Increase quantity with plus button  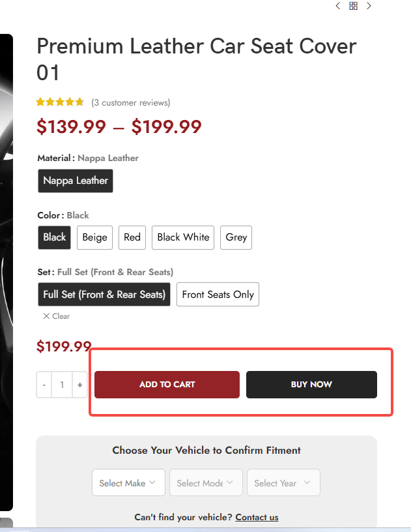79,385
